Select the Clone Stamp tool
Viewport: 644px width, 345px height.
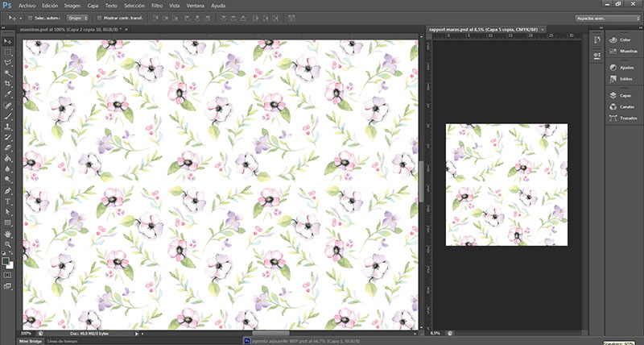[x=7, y=127]
